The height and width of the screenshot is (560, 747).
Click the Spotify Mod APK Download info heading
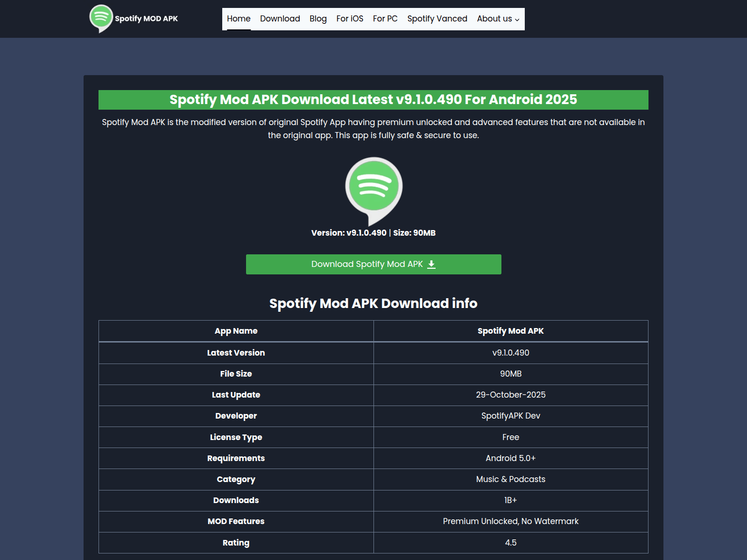point(373,303)
